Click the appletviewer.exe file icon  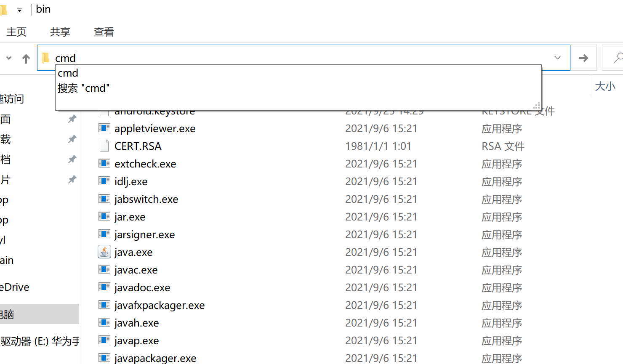point(104,128)
